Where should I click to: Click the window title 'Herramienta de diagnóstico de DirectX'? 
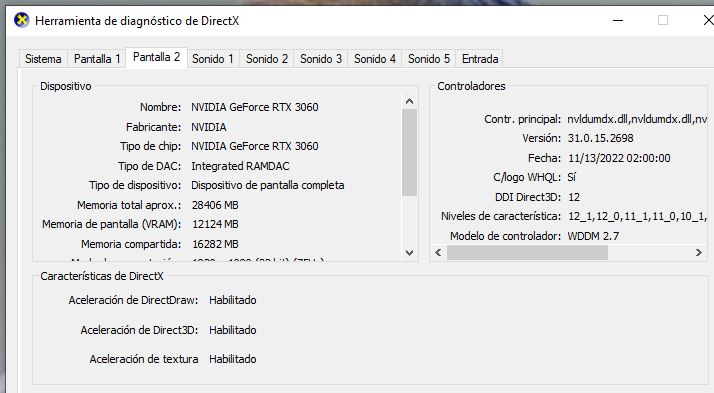tap(137, 21)
